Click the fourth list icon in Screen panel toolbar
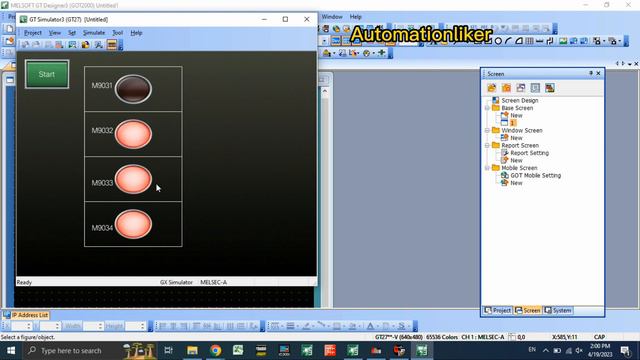Screen dimensions: 640x360 535,88
